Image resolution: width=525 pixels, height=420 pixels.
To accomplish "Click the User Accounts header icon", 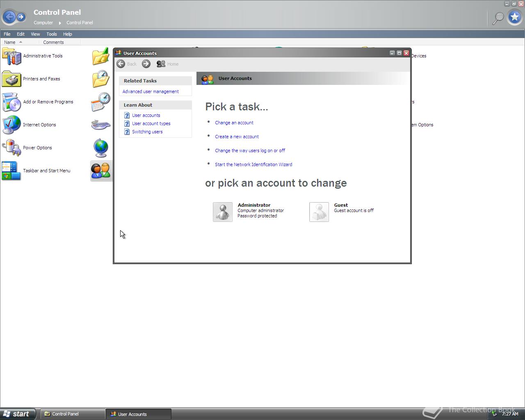I will 207,79.
